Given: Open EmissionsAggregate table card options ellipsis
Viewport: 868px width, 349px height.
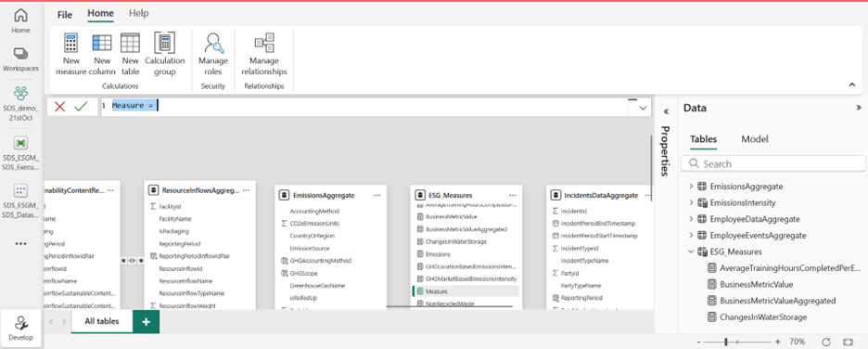Looking at the screenshot, I should tap(377, 195).
